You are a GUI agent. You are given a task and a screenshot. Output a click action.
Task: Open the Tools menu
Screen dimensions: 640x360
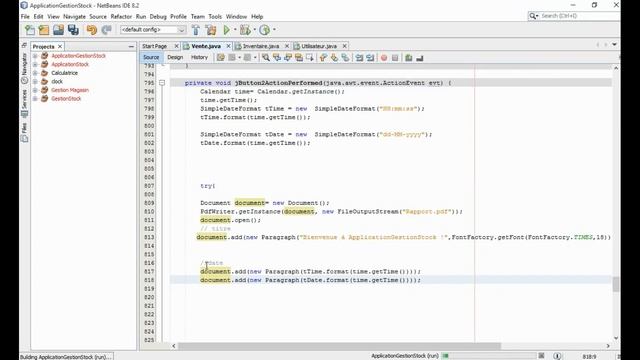point(215,17)
